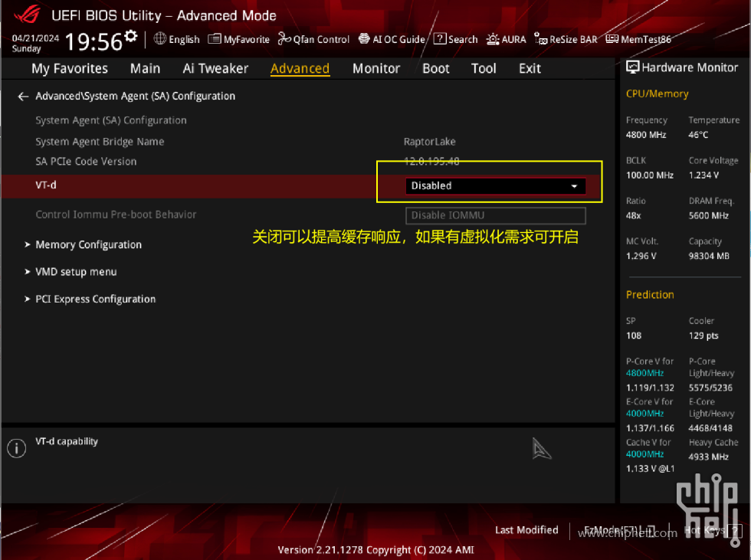Click the AURA lighting icon
751x560 pixels.
pos(493,39)
